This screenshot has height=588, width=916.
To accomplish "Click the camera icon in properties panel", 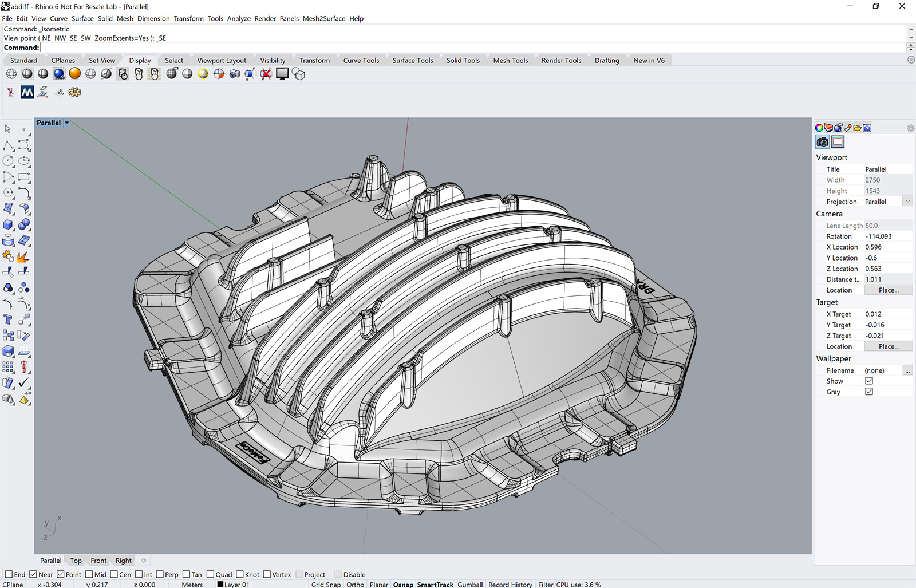I will tap(823, 142).
